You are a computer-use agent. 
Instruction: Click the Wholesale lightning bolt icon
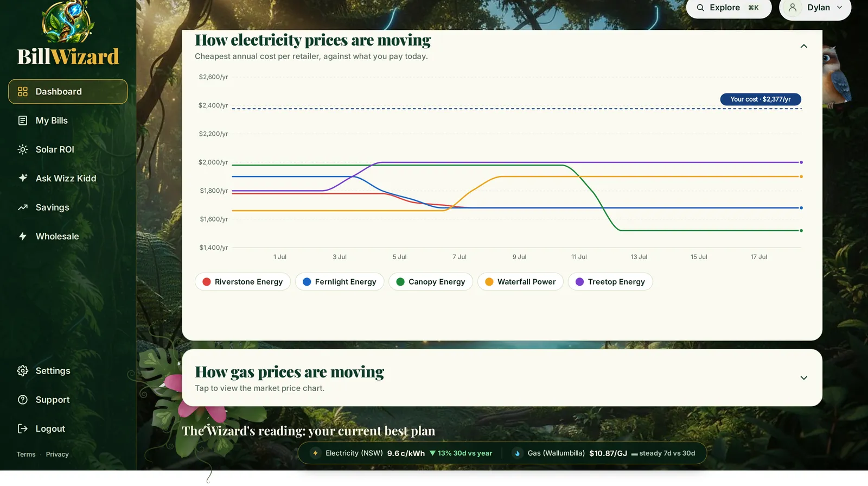[23, 236]
